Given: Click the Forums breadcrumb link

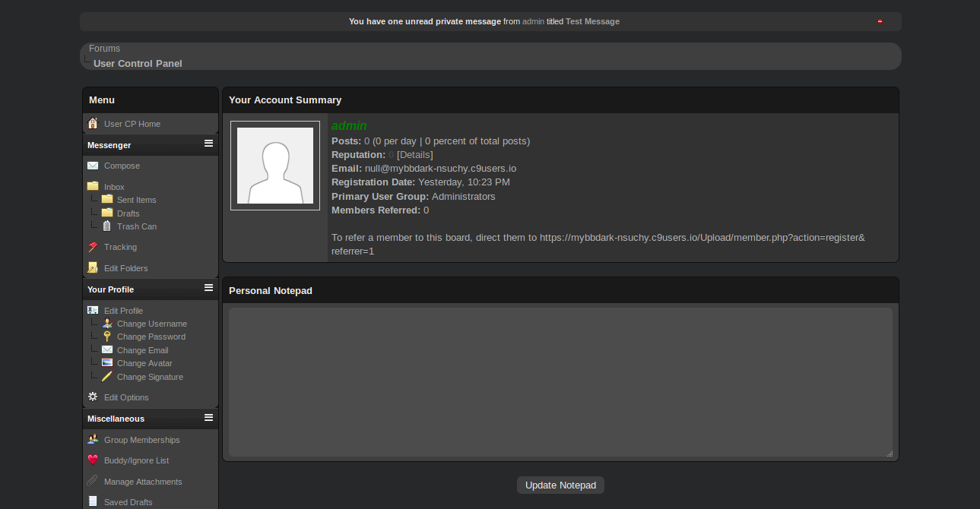Looking at the screenshot, I should coord(104,49).
